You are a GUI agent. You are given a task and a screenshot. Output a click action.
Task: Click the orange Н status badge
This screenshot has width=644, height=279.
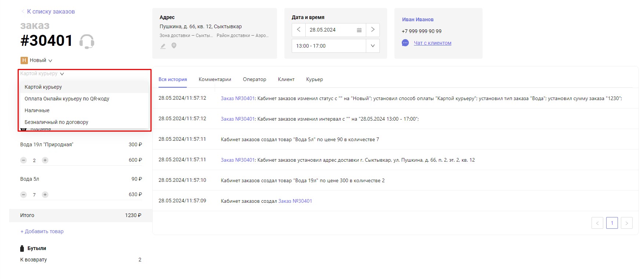(24, 60)
